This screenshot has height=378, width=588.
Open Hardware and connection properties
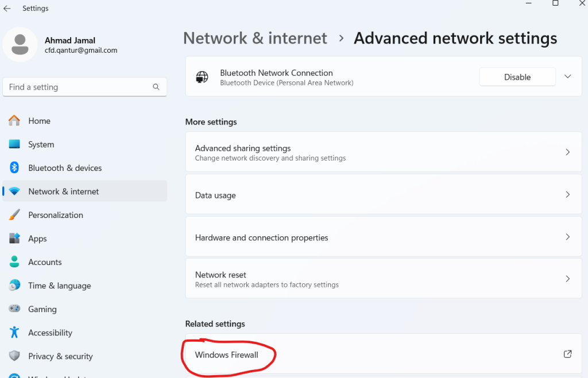pyautogui.click(x=261, y=237)
